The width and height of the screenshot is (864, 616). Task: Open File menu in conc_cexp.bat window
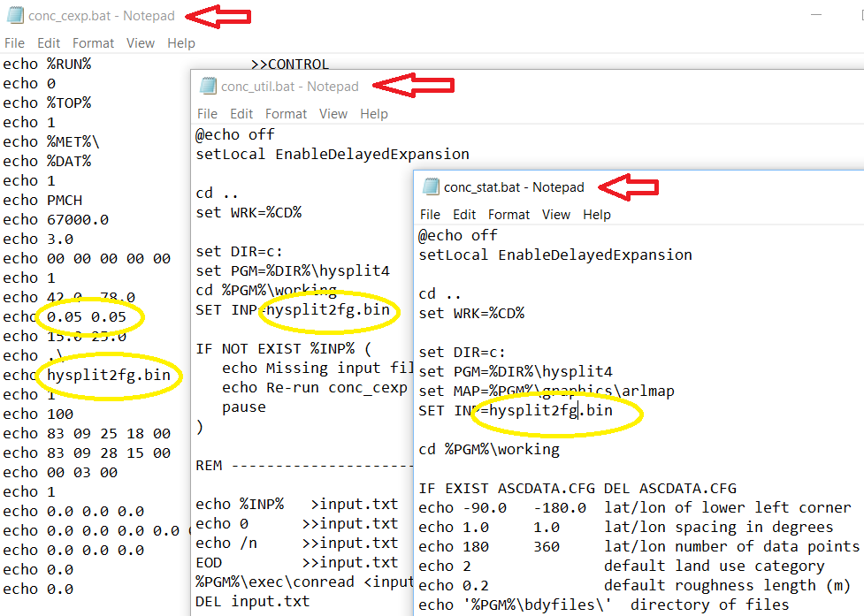(14, 42)
